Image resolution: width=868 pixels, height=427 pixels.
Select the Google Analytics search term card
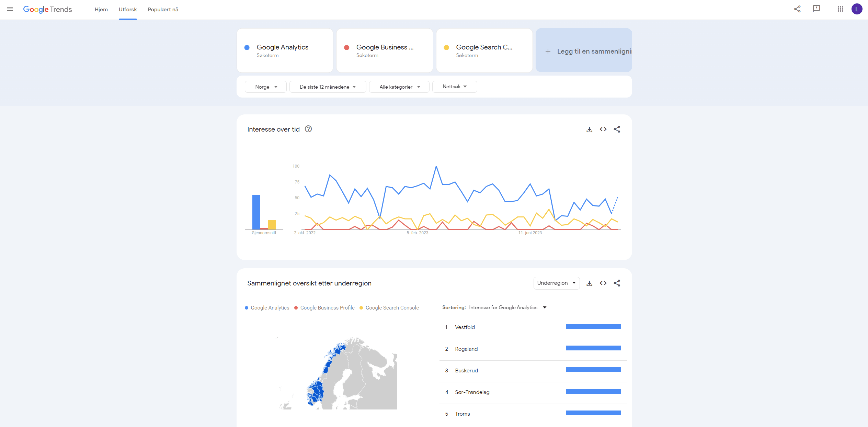coord(285,50)
